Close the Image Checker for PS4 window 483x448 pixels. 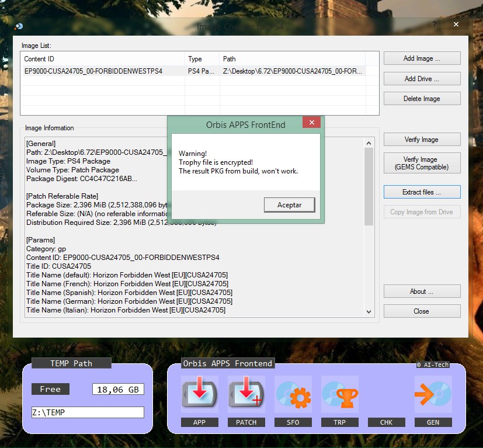tap(456, 24)
